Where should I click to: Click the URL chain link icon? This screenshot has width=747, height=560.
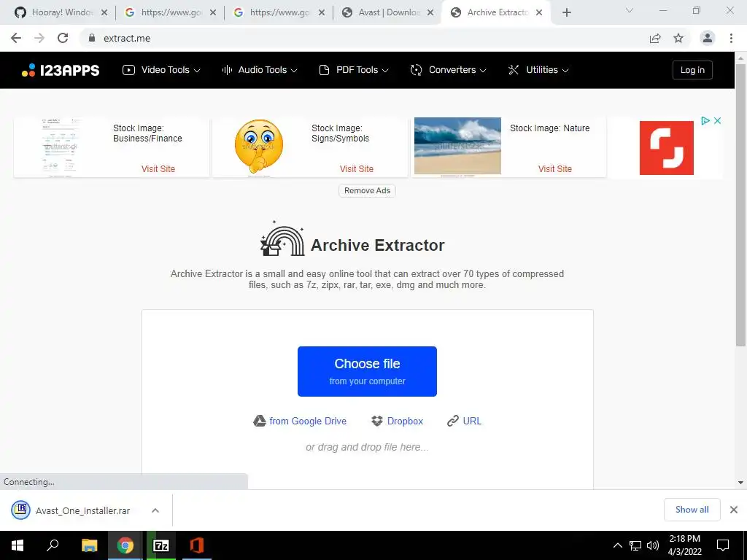point(452,421)
